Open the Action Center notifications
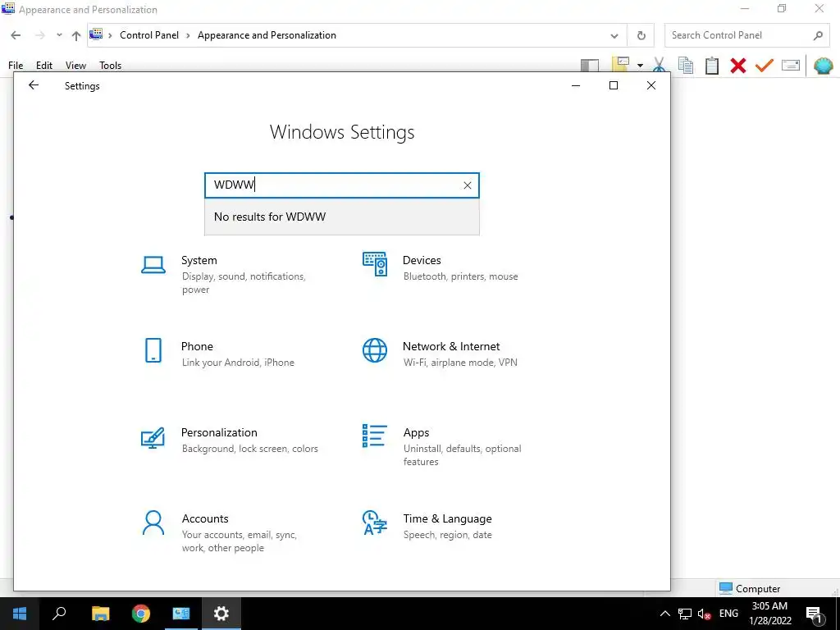 point(815,614)
